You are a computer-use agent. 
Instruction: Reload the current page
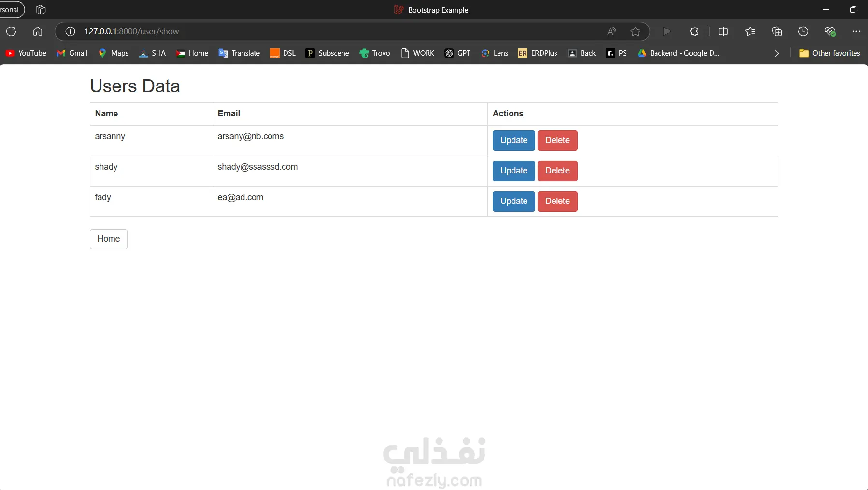tap(11, 31)
